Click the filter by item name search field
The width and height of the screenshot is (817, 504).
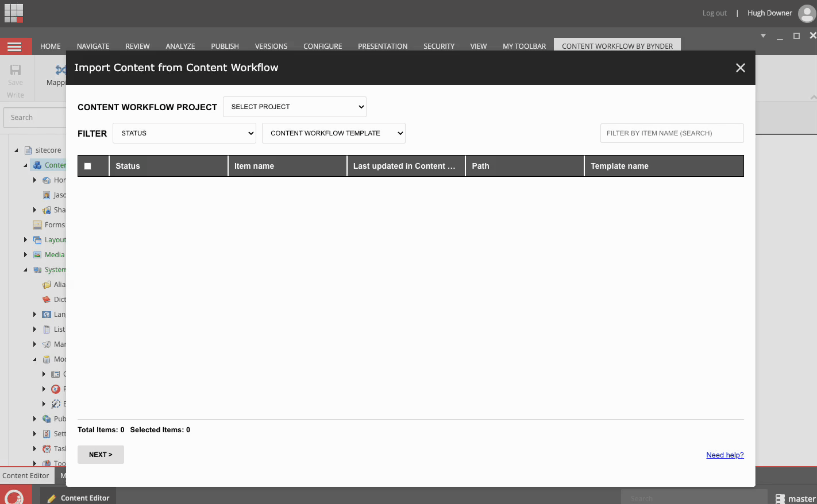click(672, 133)
